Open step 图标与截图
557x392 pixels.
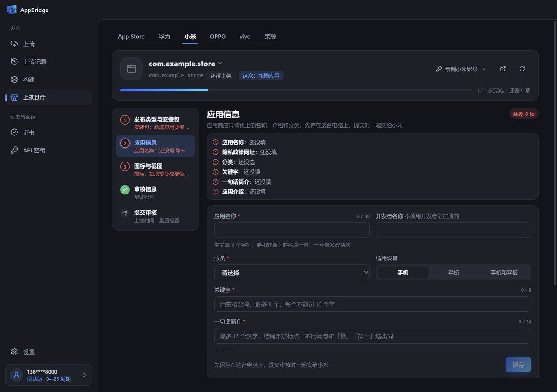(155, 169)
